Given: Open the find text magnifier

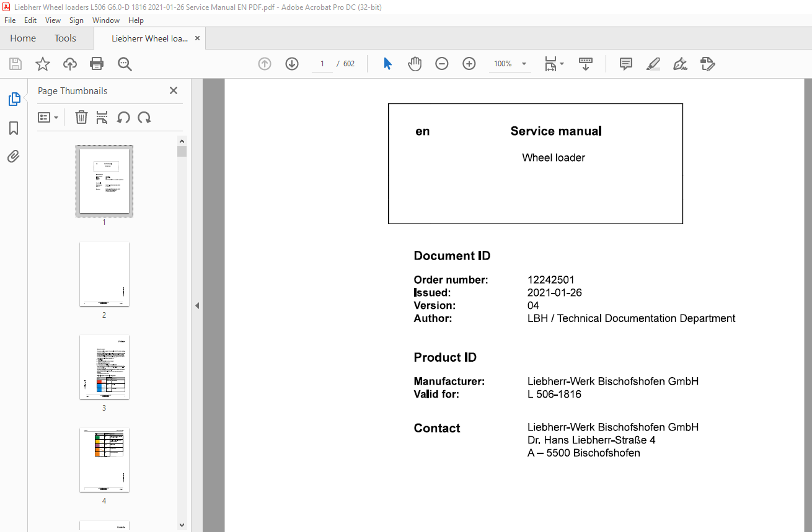Looking at the screenshot, I should [x=125, y=64].
